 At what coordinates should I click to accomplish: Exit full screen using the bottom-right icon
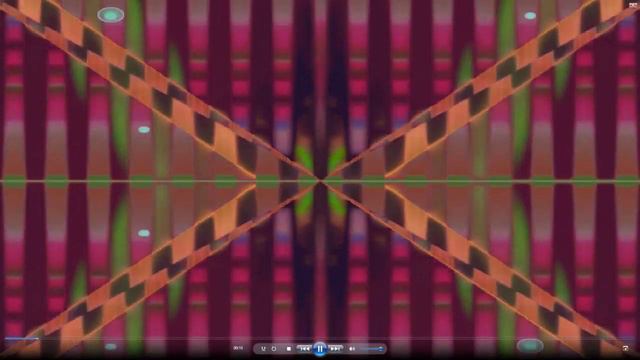pyautogui.click(x=626, y=348)
